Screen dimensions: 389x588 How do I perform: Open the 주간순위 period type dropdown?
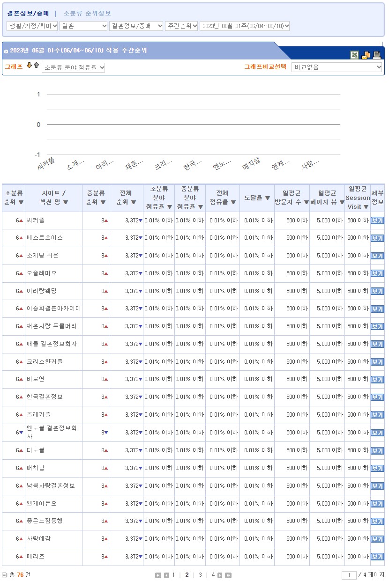[x=181, y=26]
